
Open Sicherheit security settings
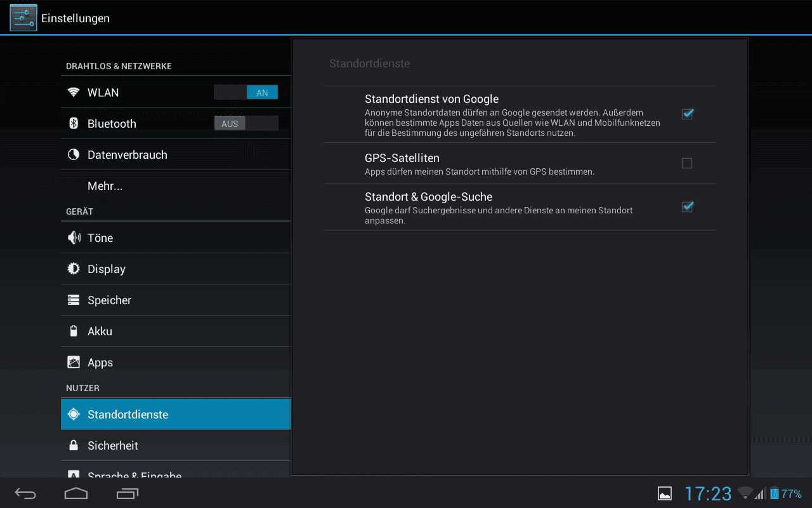(176, 446)
